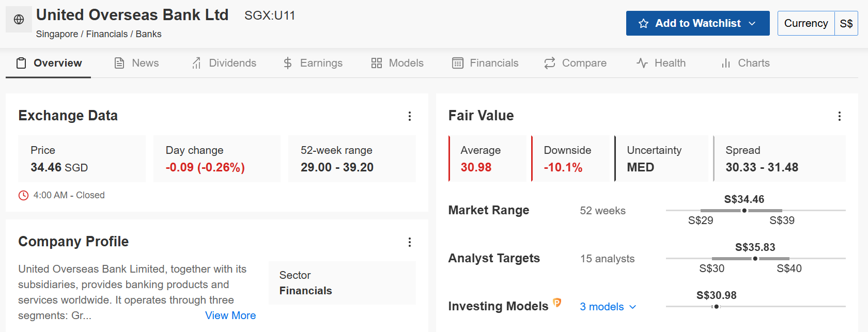The image size is (868, 332).
Task: Click the clock icon next to market closed time
Action: pyautogui.click(x=23, y=195)
